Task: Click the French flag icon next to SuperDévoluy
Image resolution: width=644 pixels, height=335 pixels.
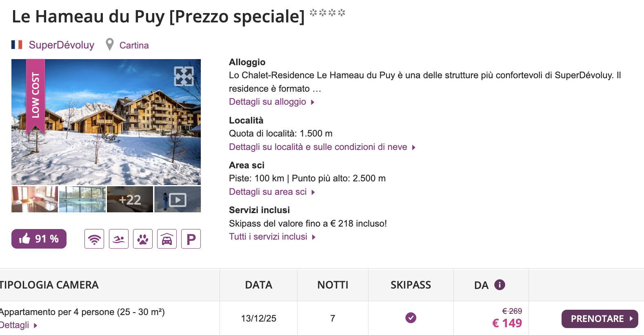Action: coord(17,44)
